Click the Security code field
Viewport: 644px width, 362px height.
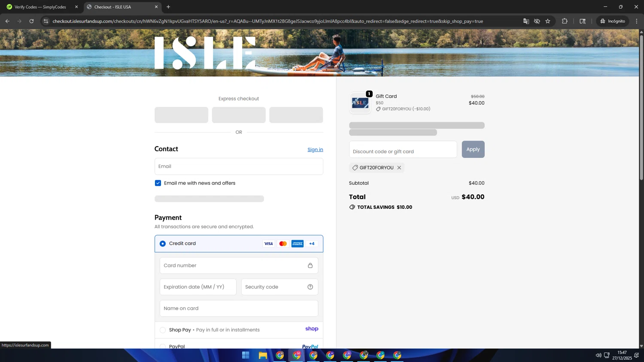click(279, 287)
